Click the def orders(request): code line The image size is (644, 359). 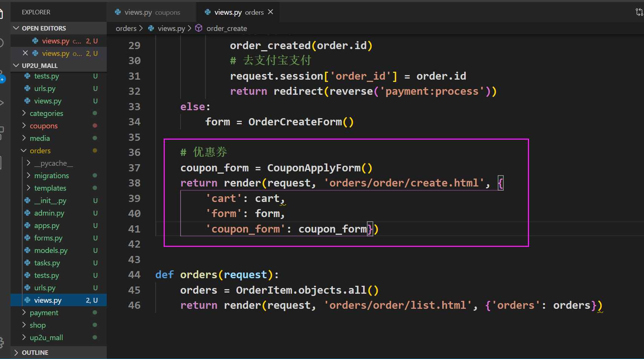(x=217, y=275)
